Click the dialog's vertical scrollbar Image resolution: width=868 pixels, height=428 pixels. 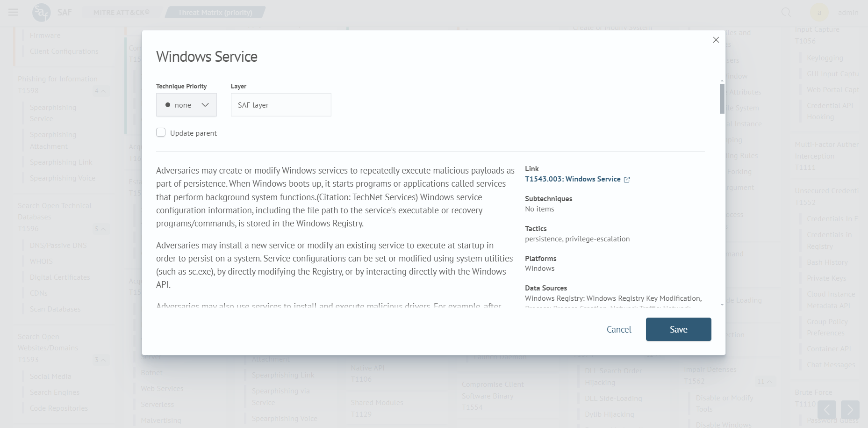point(722,98)
